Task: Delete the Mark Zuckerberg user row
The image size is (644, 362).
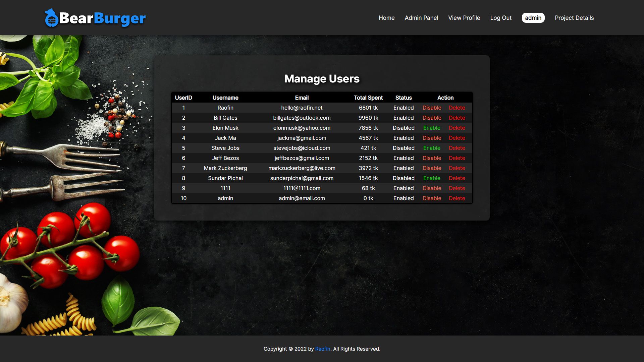Action: point(457,168)
